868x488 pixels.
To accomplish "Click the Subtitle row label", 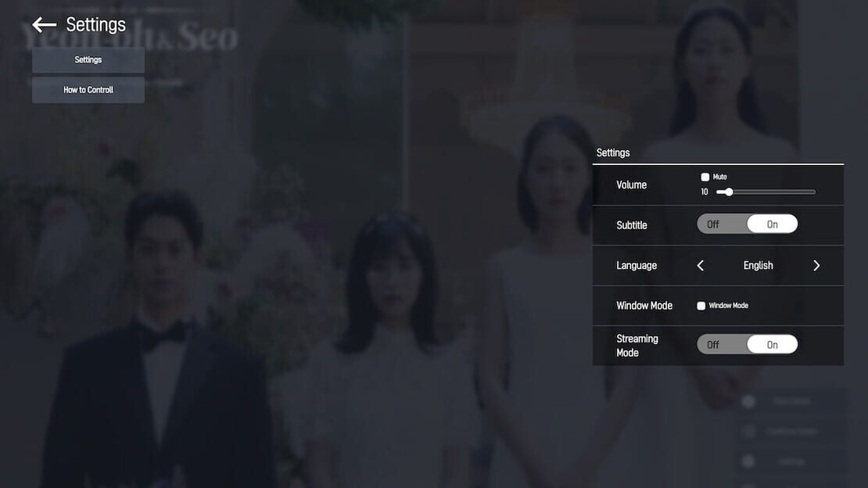I will (x=632, y=225).
